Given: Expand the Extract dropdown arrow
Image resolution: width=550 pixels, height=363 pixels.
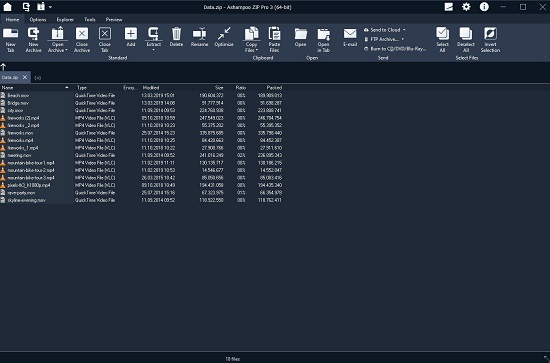Looking at the screenshot, I should click(x=154, y=50).
